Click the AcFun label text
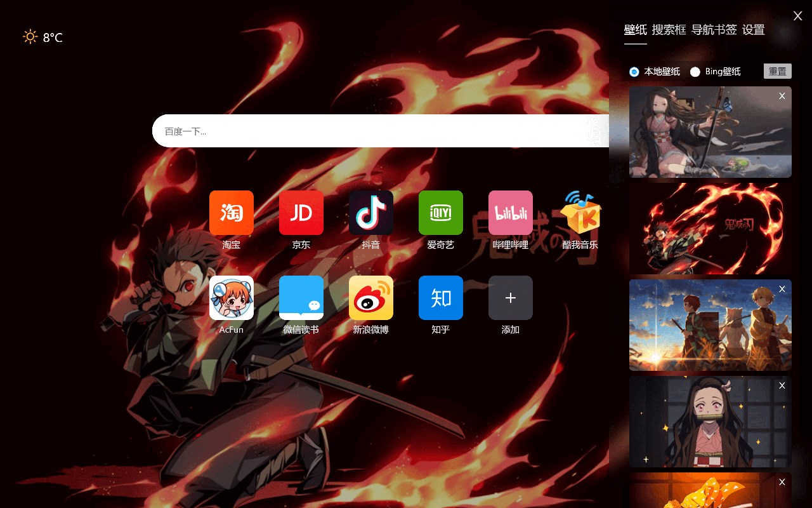 [232, 330]
